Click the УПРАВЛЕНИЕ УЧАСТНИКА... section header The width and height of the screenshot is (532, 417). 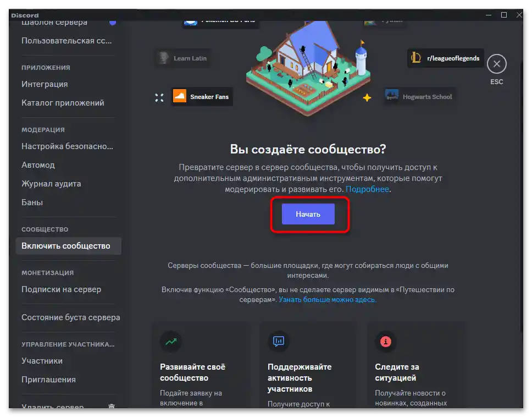(x=68, y=344)
